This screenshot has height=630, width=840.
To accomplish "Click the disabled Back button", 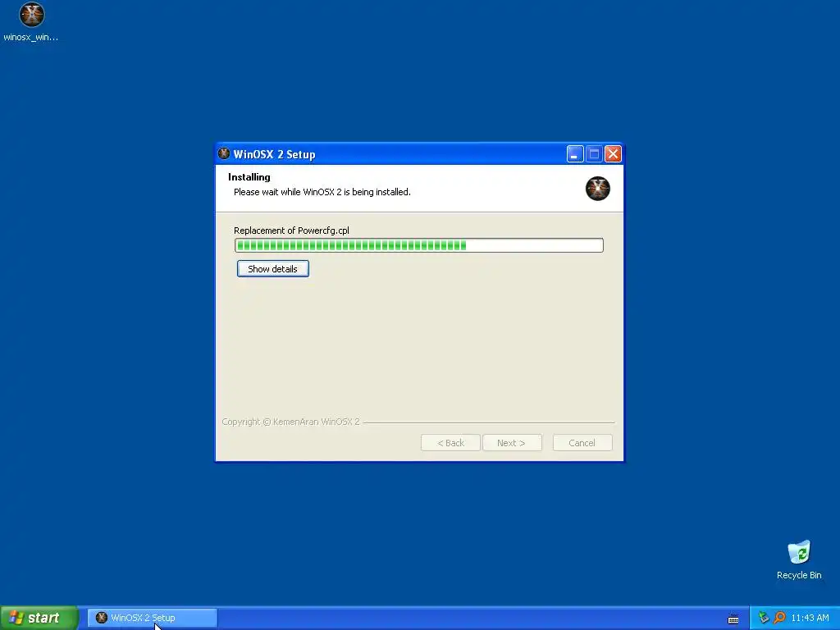I will pyautogui.click(x=450, y=443).
